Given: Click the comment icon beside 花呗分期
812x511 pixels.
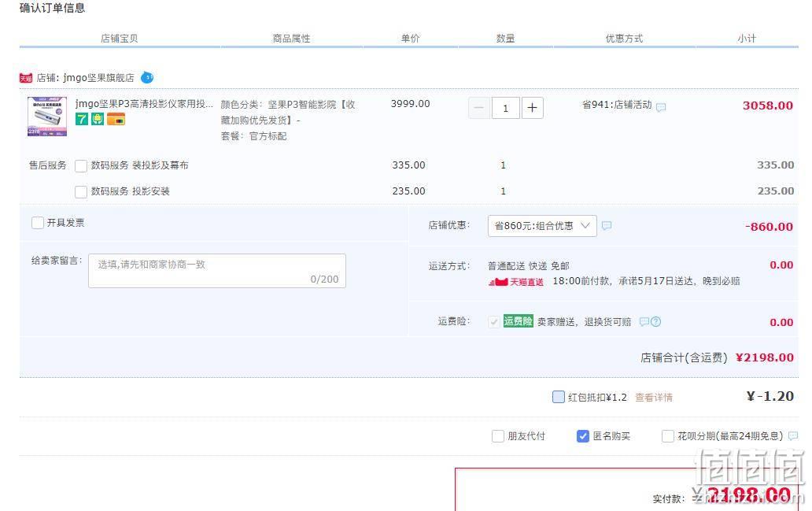Looking at the screenshot, I should point(793,436).
